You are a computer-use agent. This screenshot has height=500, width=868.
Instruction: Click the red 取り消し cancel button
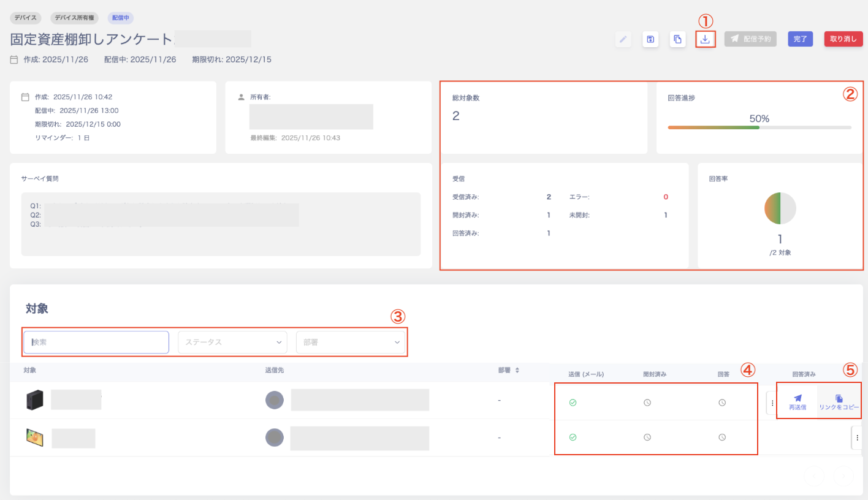point(843,39)
